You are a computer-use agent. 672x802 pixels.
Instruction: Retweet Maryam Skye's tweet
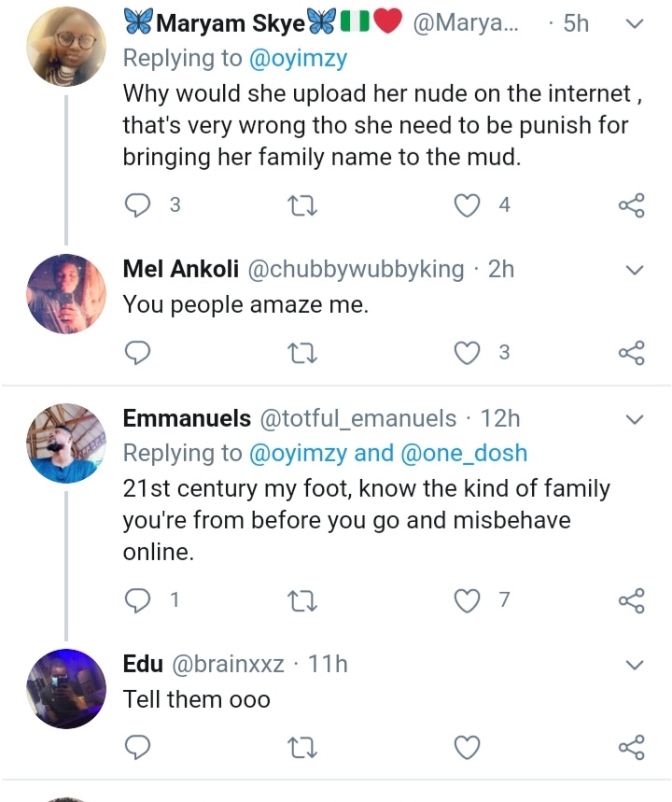click(x=303, y=204)
